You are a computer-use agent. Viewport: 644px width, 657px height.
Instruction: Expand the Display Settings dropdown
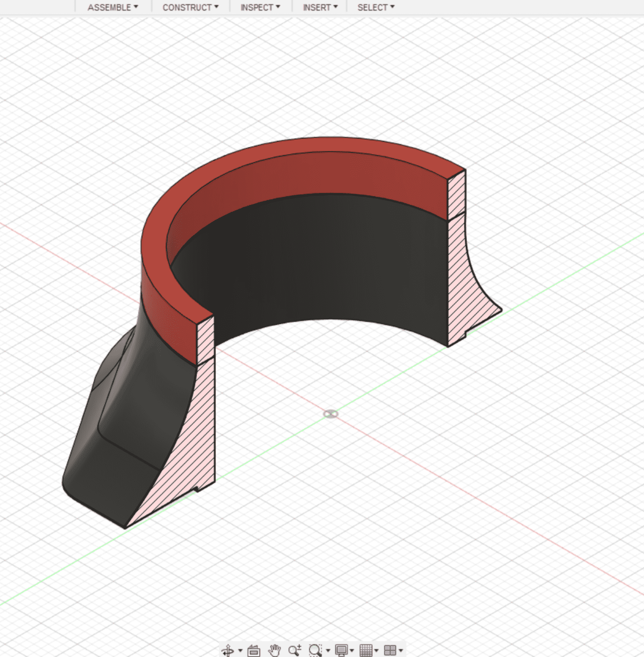pyautogui.click(x=352, y=650)
